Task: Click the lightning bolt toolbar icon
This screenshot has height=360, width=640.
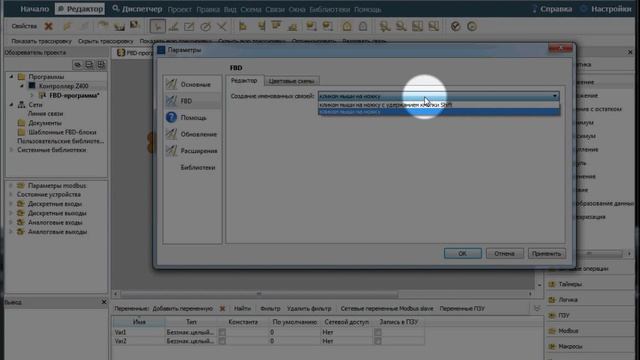Action: click(67, 27)
